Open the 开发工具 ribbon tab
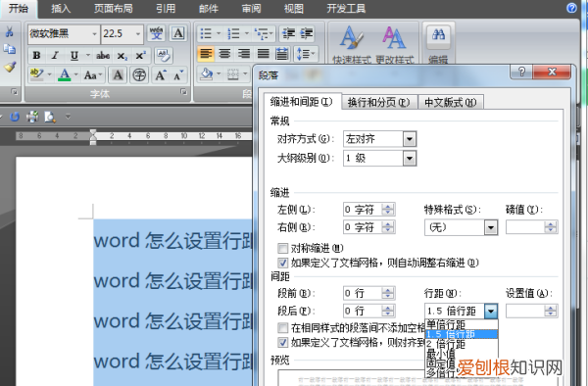588x386 pixels. coord(346,8)
